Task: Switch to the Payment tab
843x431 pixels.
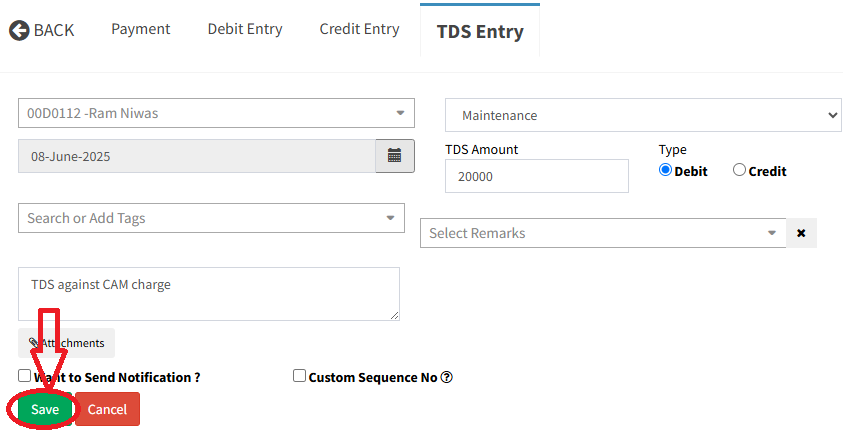Action: (x=140, y=29)
